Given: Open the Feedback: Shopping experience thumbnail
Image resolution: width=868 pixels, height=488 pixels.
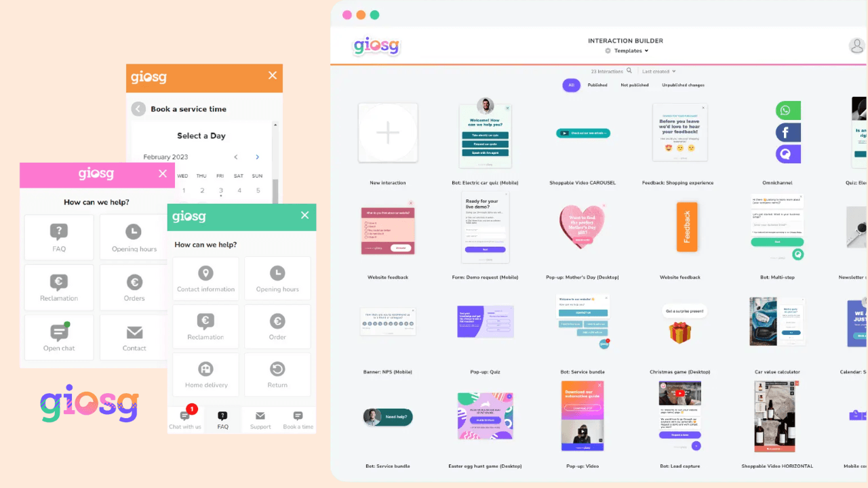Looking at the screenshot, I should pyautogui.click(x=680, y=133).
